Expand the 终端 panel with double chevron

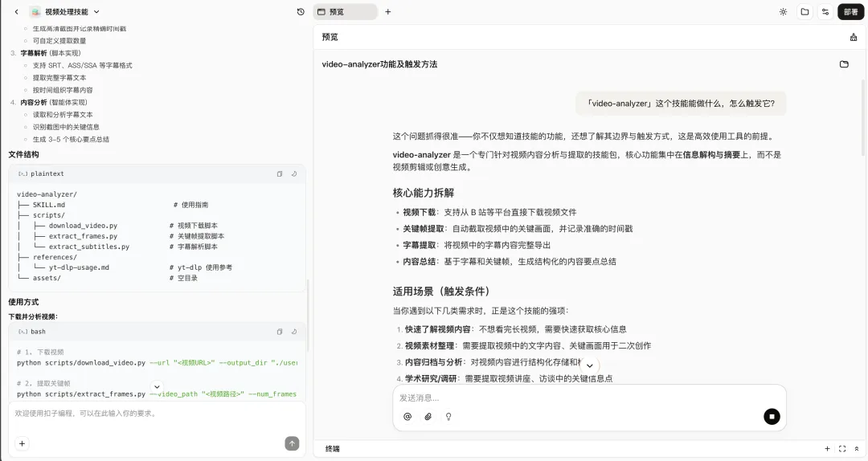[857, 449]
